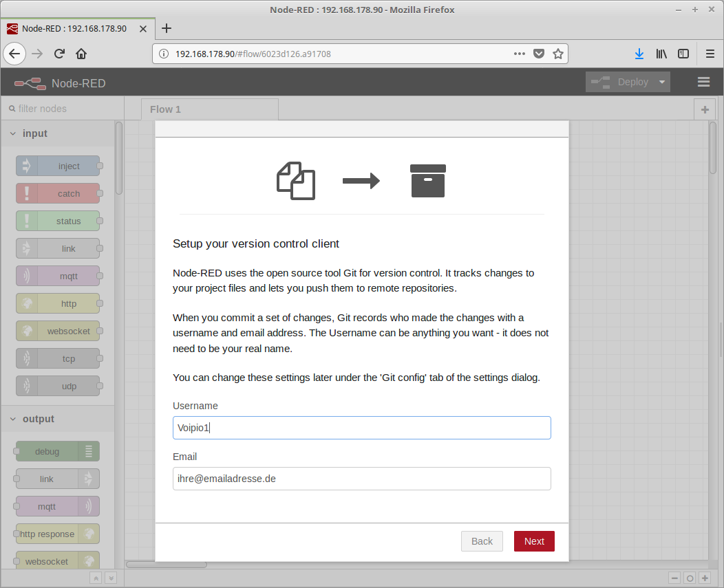Add a new flow with plus button
Viewport: 724px width, 588px height.
click(x=704, y=109)
